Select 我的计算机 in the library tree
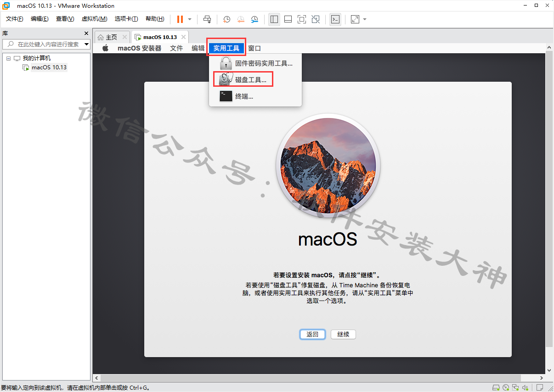Image resolution: width=554 pixels, height=392 pixels. [x=37, y=58]
